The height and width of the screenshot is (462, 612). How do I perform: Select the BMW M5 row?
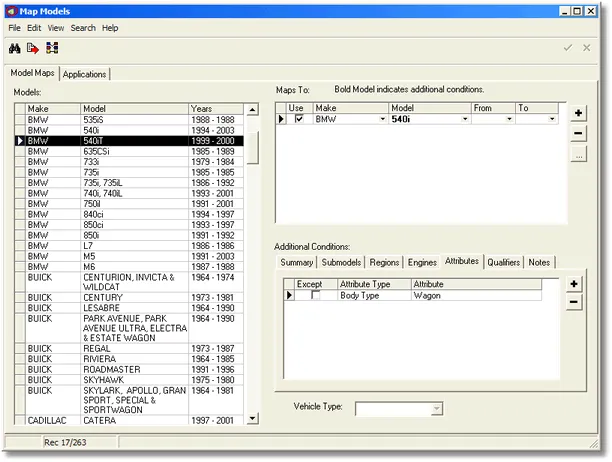(129, 257)
